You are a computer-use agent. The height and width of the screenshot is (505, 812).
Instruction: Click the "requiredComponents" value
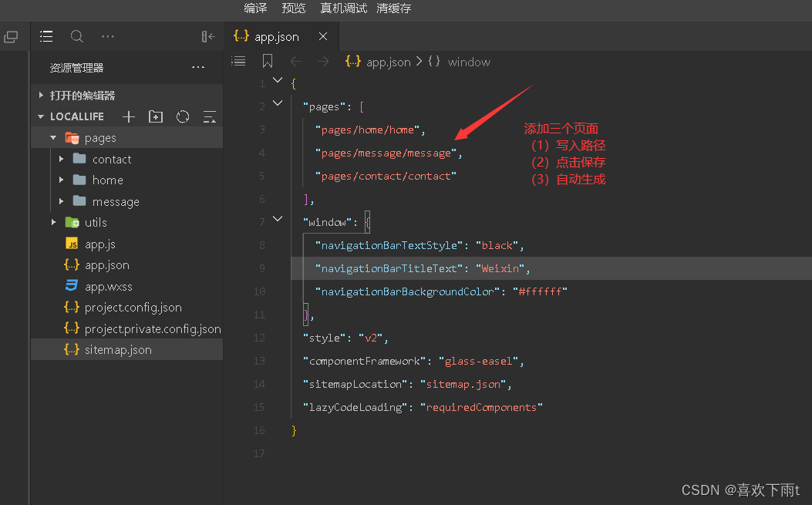coord(482,407)
